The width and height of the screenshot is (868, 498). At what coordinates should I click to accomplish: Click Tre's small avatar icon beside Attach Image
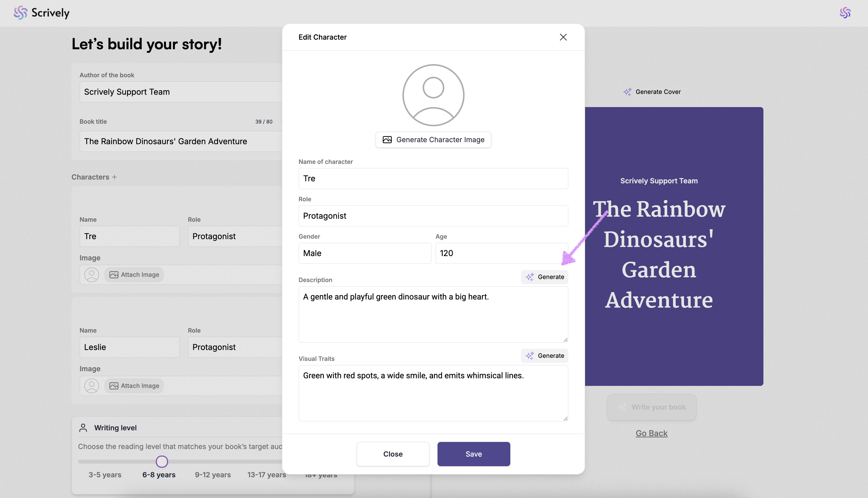[x=92, y=275]
